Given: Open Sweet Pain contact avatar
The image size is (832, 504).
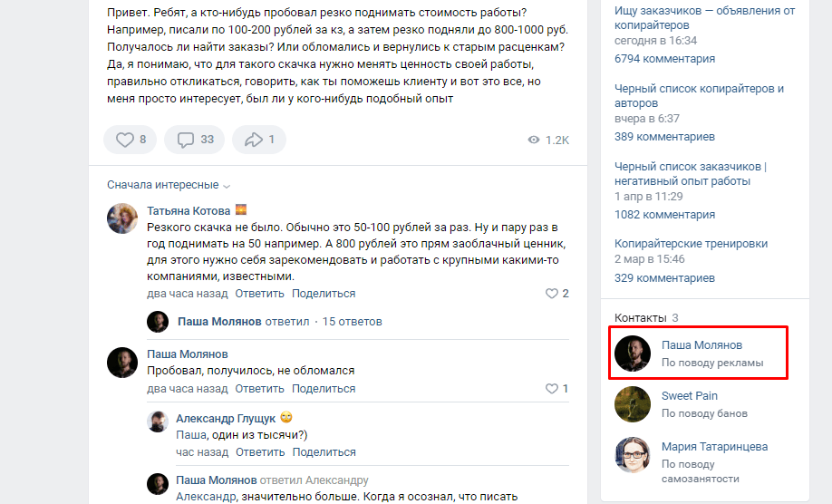Looking at the screenshot, I should 633,404.
